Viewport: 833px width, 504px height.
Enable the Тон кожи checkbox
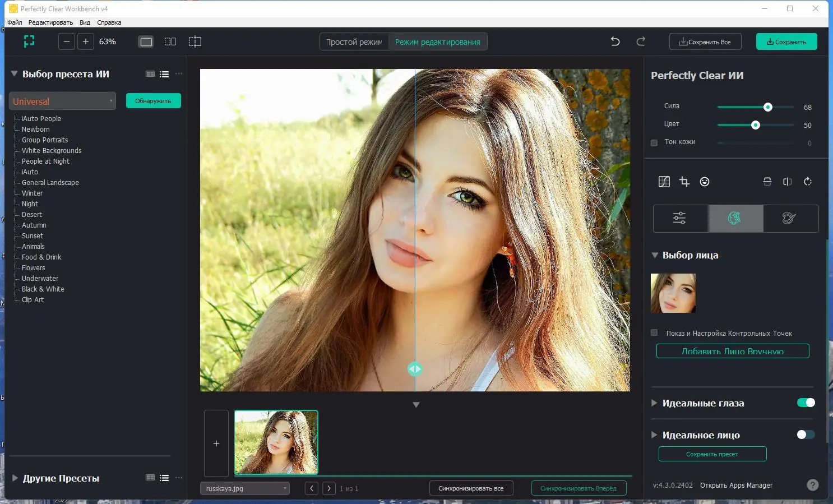tap(654, 142)
